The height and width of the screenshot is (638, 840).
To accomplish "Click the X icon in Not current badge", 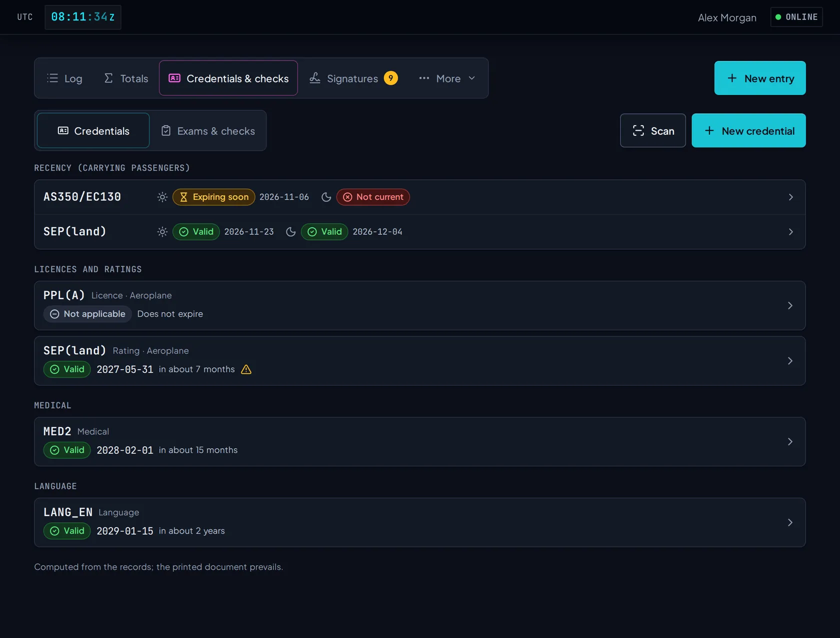I will [x=347, y=197].
